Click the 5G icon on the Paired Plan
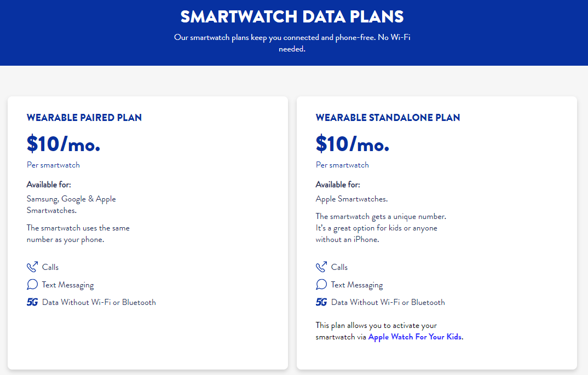The height and width of the screenshot is (375, 588). [x=32, y=302]
